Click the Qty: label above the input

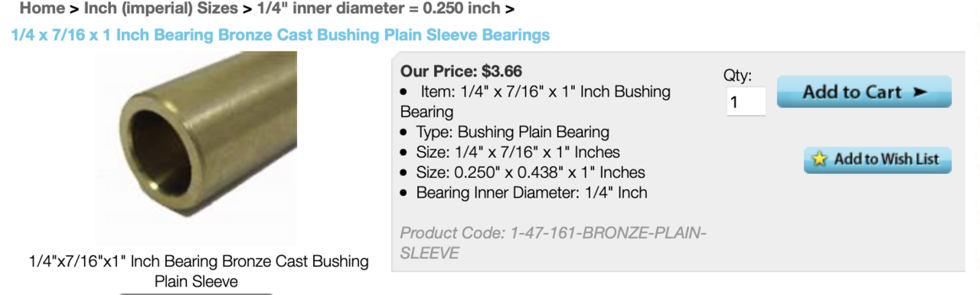click(738, 75)
